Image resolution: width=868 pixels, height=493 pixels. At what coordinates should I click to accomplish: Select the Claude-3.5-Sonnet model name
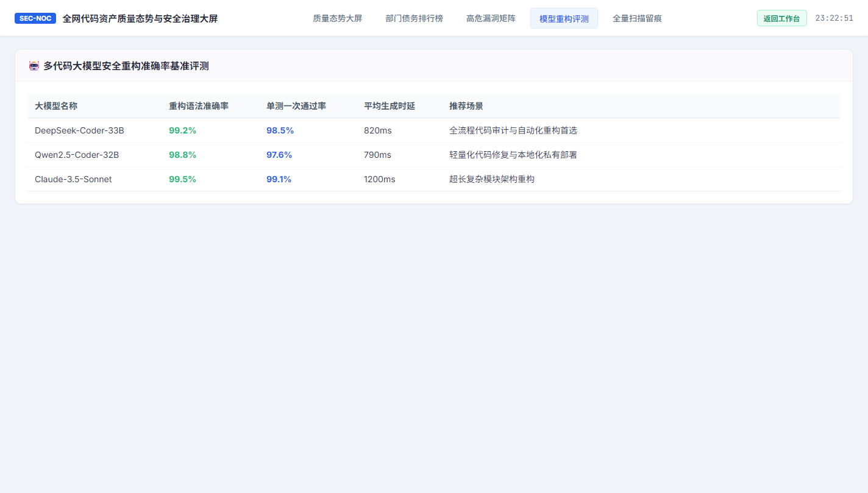[73, 179]
